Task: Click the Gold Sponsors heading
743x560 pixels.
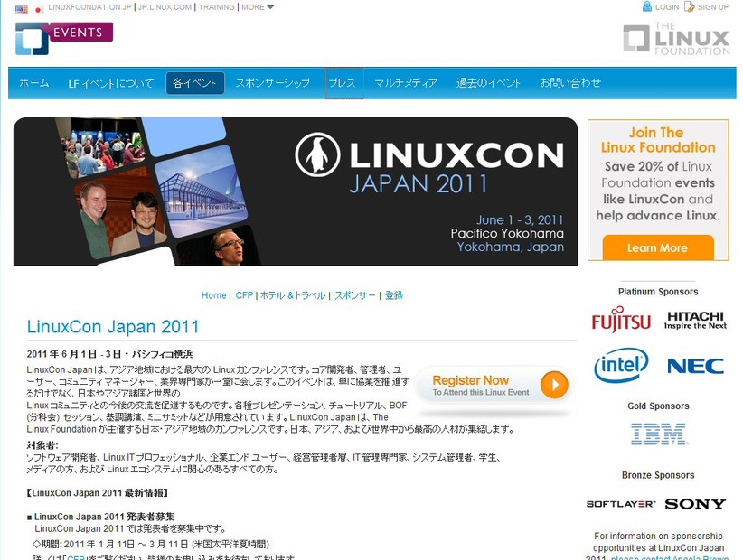Action: click(658, 406)
